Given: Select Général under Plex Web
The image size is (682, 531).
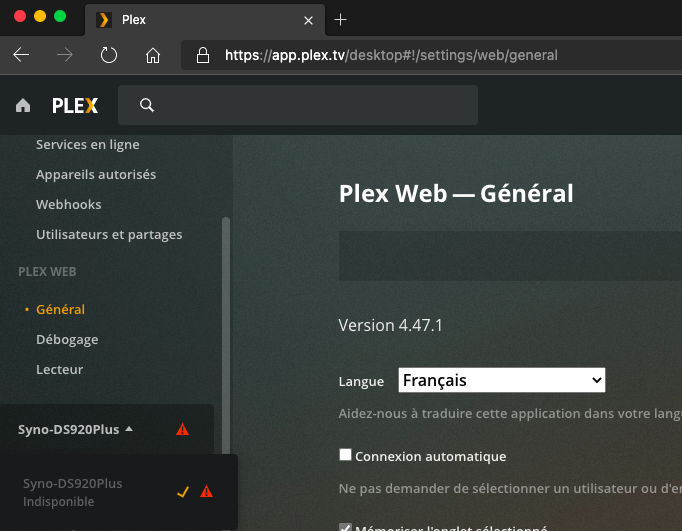Looking at the screenshot, I should (x=60, y=309).
